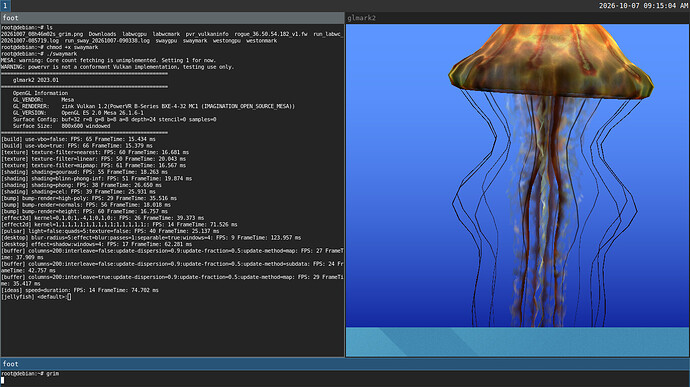Click the '[ideas] speed=duration' result line
690x387 pixels.
pyautogui.click(x=80, y=291)
